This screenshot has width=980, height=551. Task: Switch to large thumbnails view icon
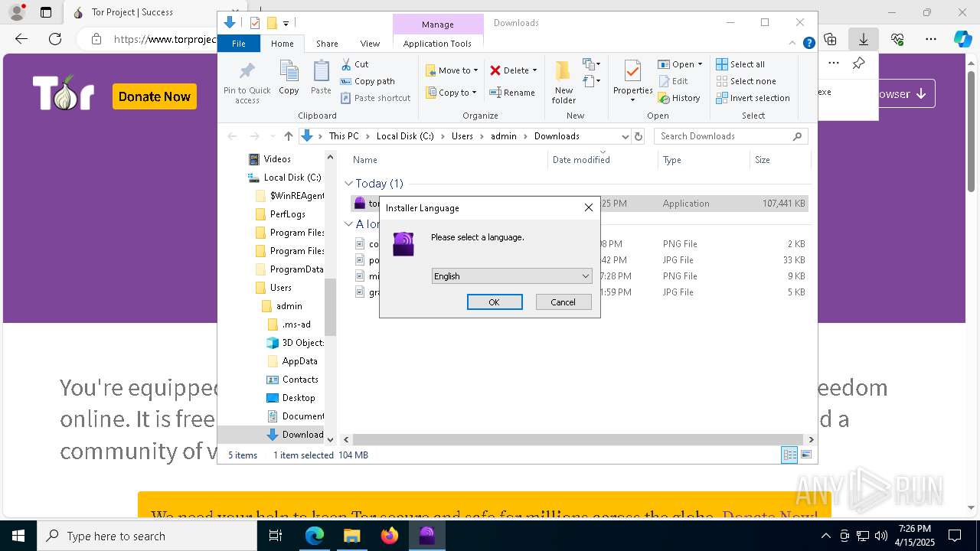coord(805,455)
